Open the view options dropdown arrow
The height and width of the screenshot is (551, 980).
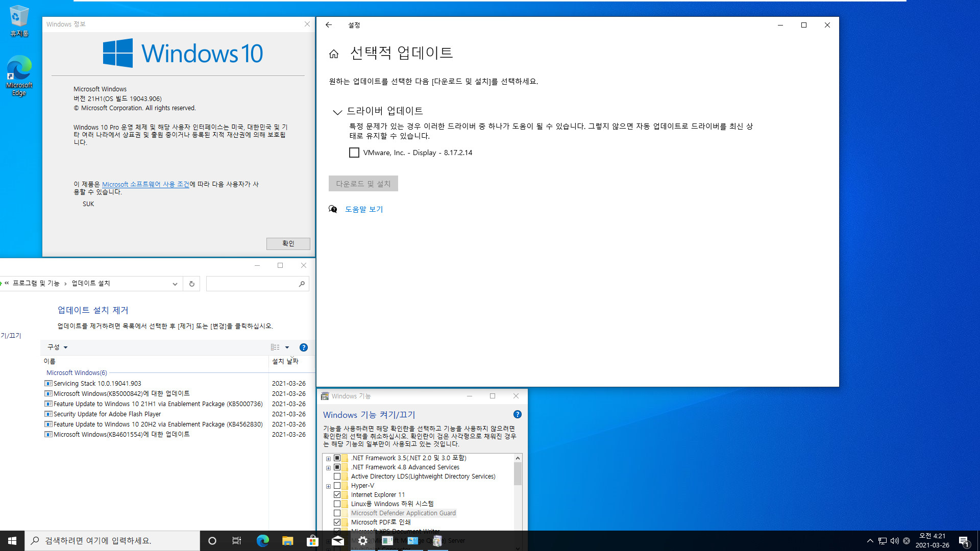287,347
